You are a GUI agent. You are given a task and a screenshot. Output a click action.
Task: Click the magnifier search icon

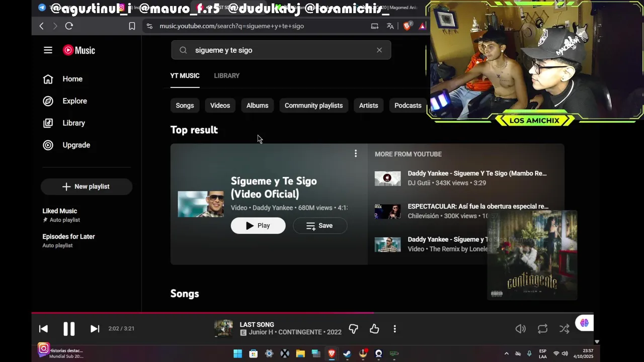click(183, 50)
